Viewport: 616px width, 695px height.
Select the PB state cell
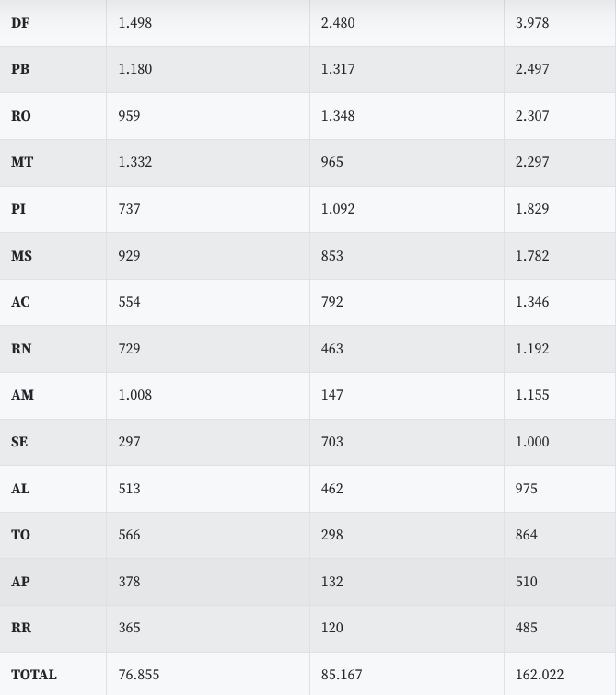click(x=20, y=69)
